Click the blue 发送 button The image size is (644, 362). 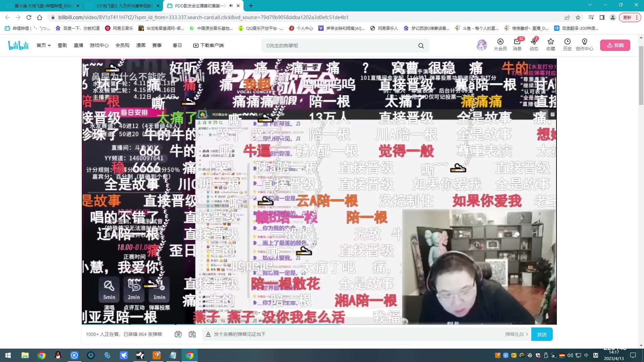(542, 334)
